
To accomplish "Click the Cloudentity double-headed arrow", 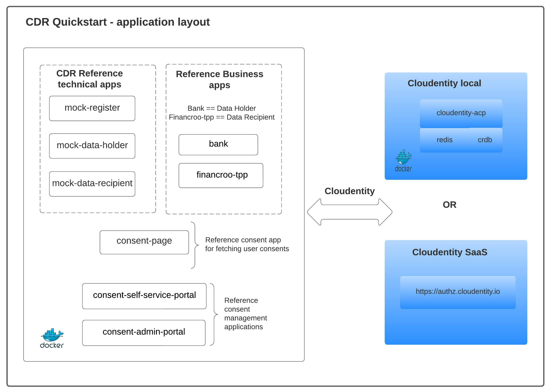I will 349,212.
